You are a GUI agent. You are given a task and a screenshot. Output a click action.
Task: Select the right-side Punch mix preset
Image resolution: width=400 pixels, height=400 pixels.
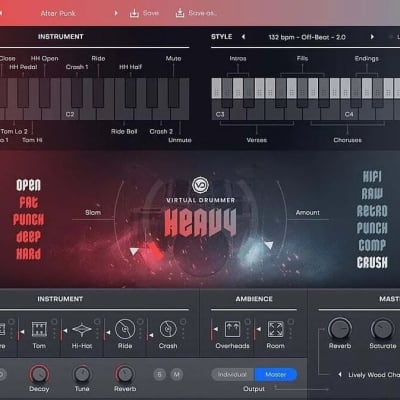tap(372, 228)
